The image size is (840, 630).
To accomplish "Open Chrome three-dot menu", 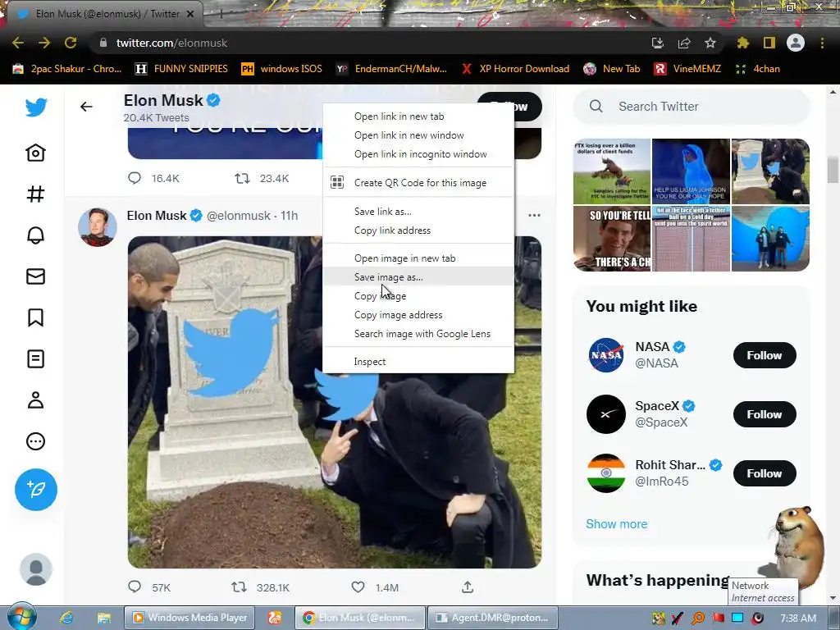I will tap(822, 43).
